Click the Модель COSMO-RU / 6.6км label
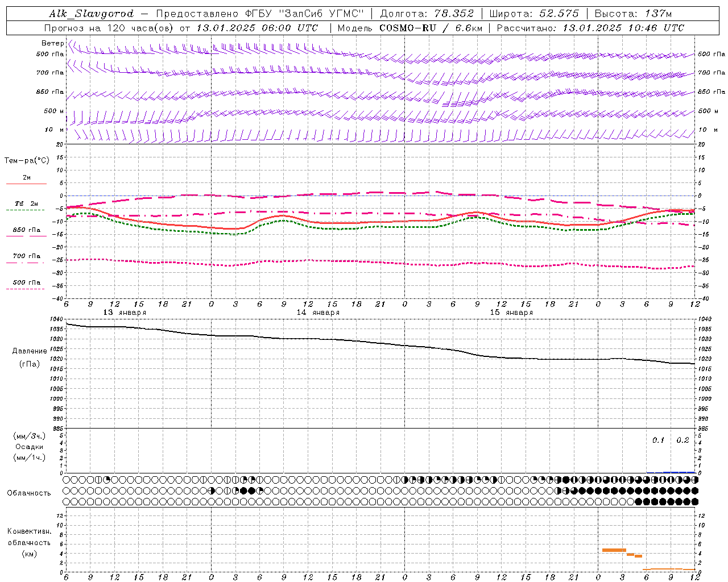 click(409, 28)
